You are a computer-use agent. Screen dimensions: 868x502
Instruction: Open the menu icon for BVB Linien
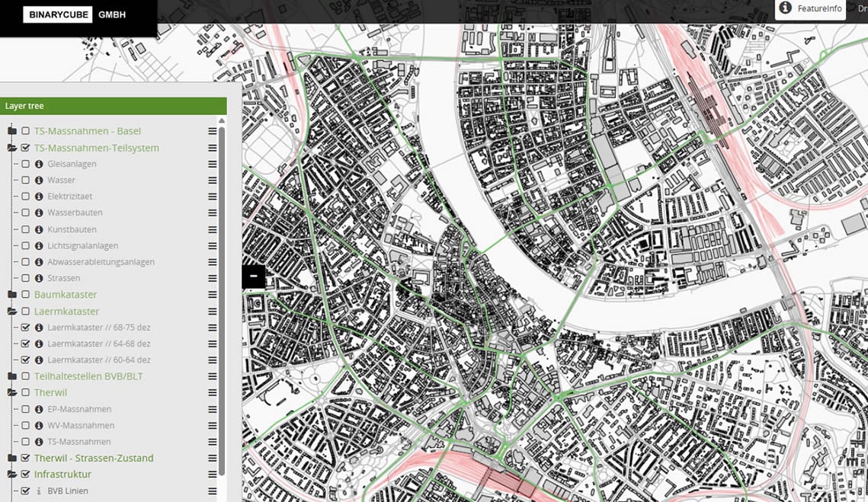point(213,491)
